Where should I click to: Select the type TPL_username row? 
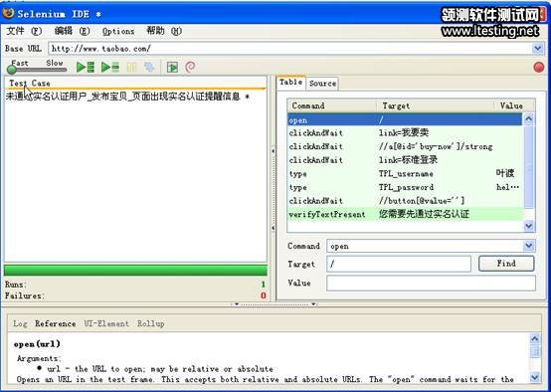pyautogui.click(x=405, y=174)
